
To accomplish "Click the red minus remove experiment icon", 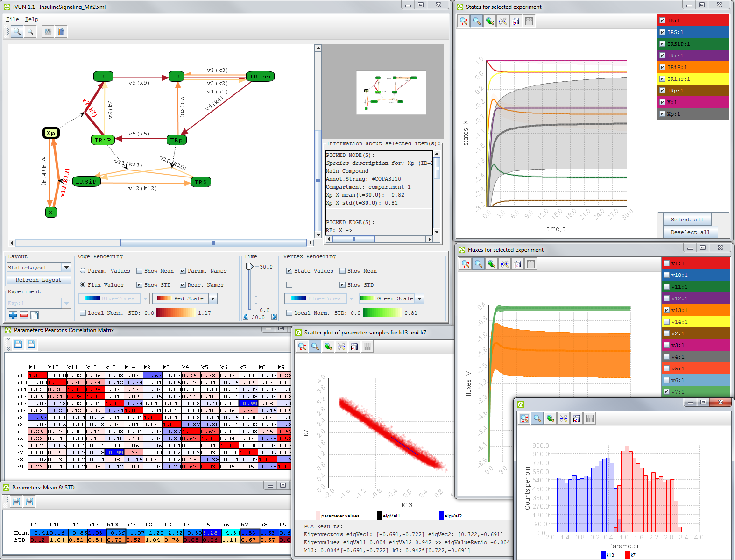I will (24, 315).
